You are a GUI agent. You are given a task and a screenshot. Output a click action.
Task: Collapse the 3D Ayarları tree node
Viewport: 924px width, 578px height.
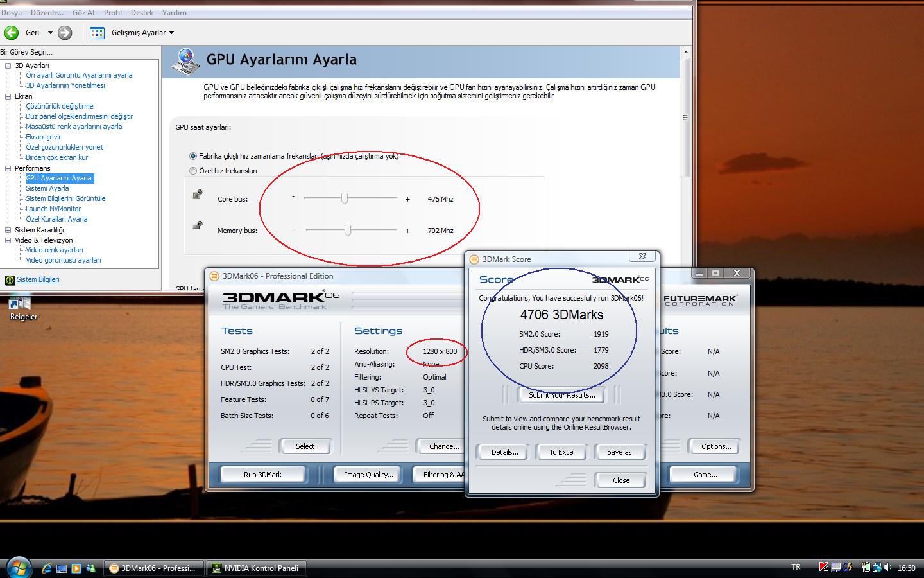(x=8, y=66)
